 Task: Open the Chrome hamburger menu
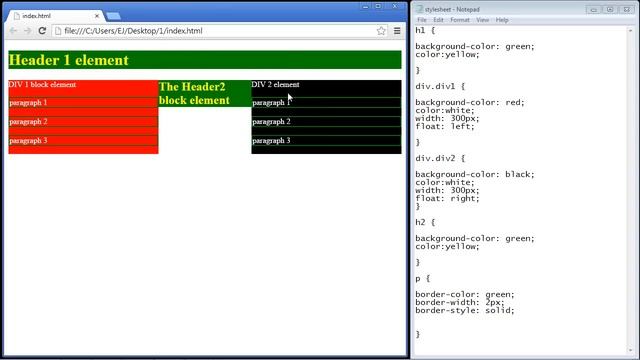pyautogui.click(x=397, y=31)
